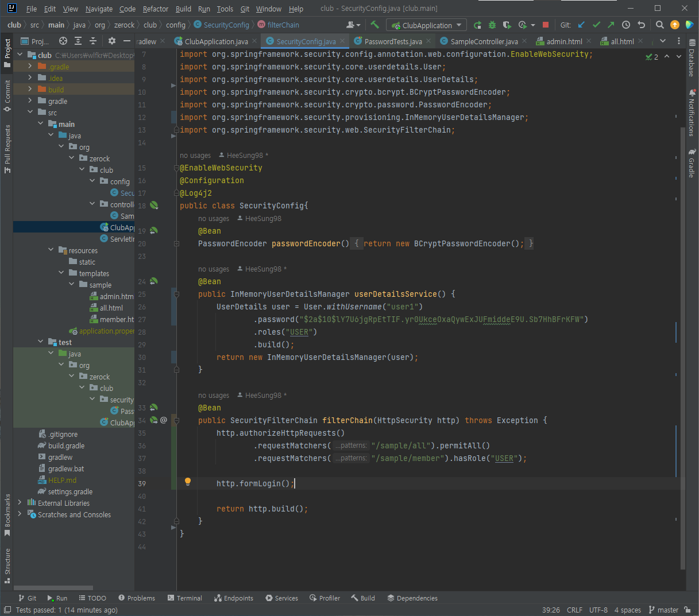Click Git Update Project blue arrow
This screenshot has height=616, width=699.
pos(581,25)
